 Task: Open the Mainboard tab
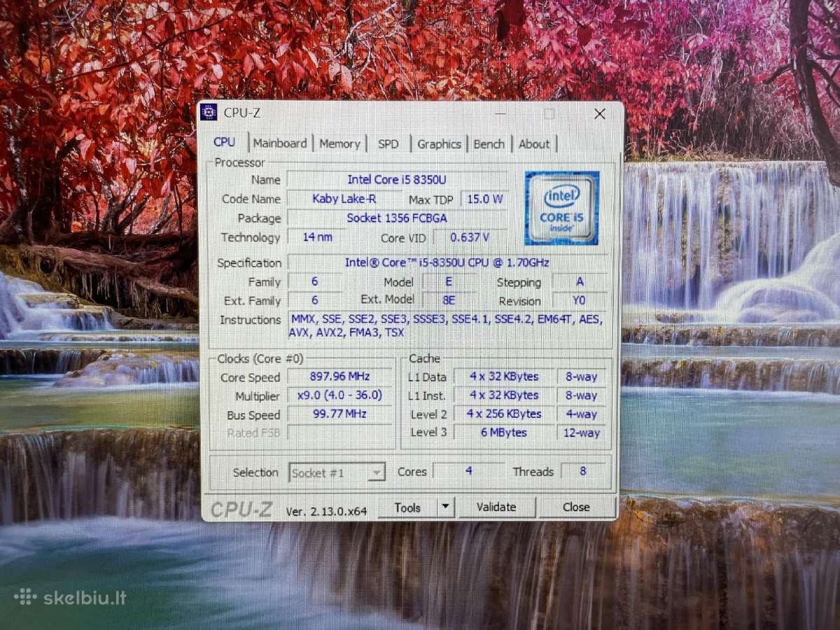280,143
